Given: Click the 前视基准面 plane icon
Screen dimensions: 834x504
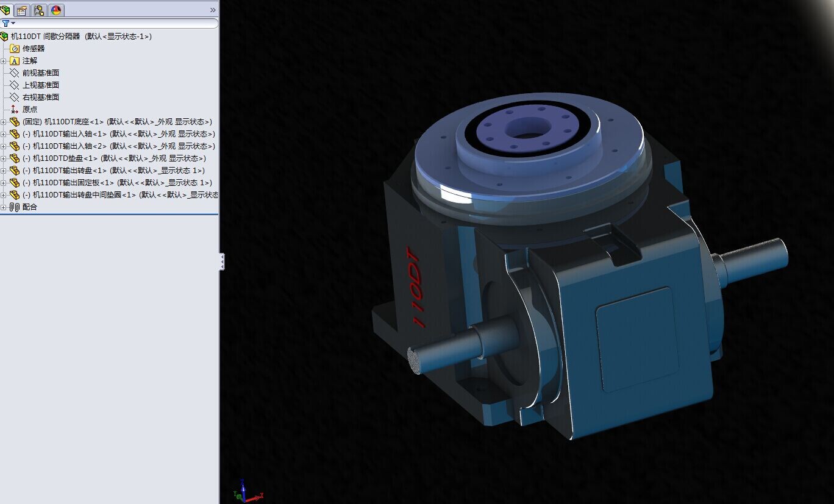Looking at the screenshot, I should (15, 73).
